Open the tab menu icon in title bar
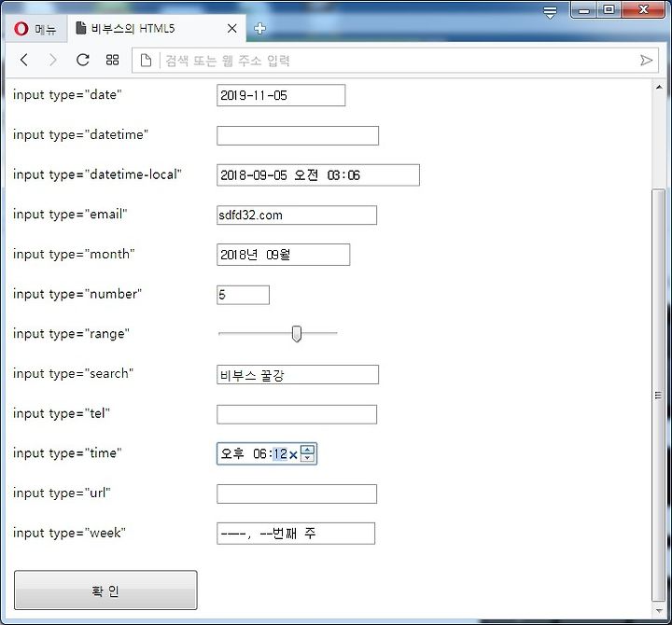 (550, 12)
